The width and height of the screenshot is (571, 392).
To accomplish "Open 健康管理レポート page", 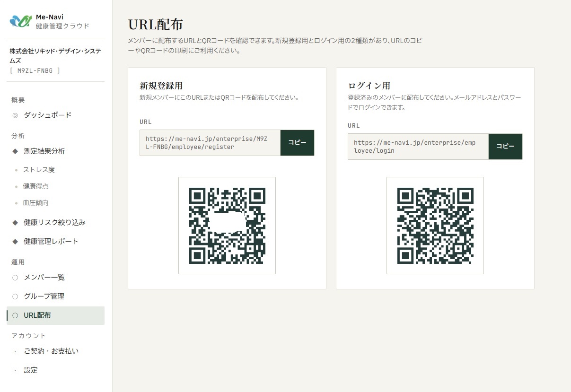I will click(55, 241).
